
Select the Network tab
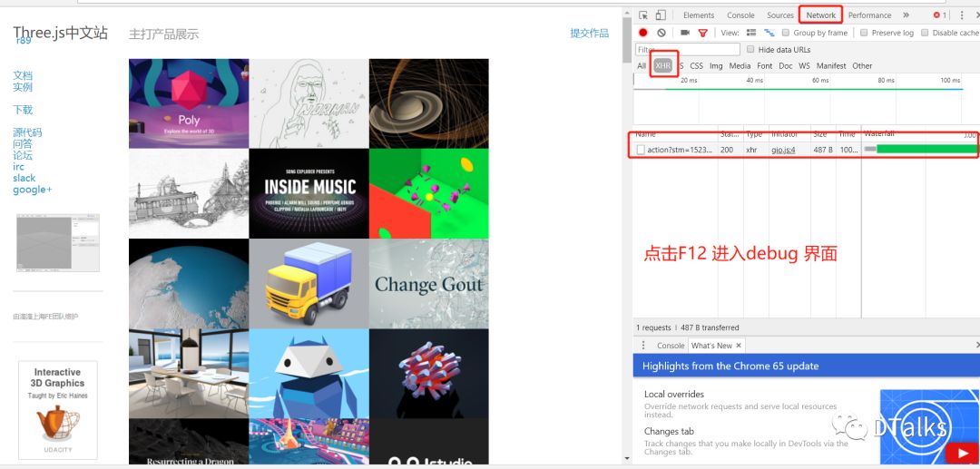[x=820, y=15]
